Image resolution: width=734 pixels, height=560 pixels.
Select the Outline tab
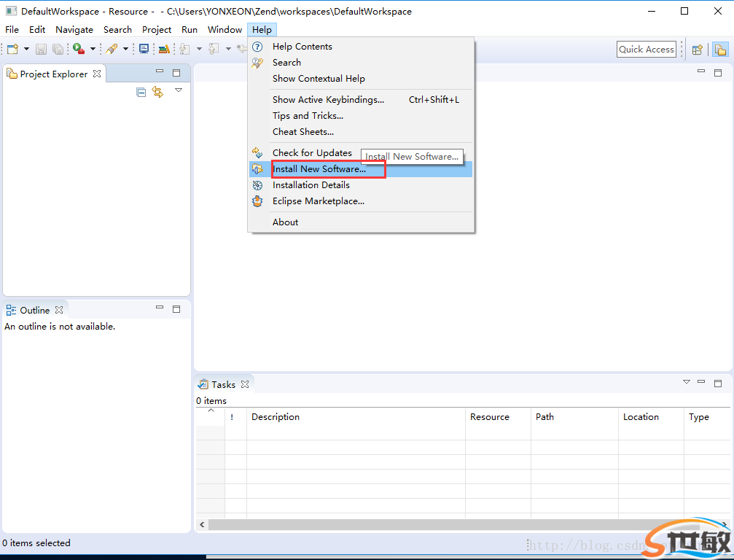(x=35, y=310)
